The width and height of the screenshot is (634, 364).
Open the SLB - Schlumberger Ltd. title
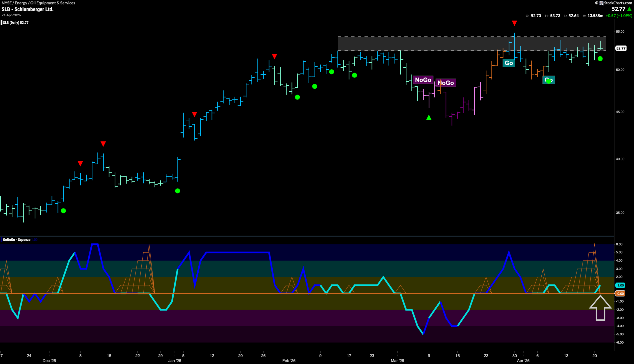pyautogui.click(x=27, y=9)
